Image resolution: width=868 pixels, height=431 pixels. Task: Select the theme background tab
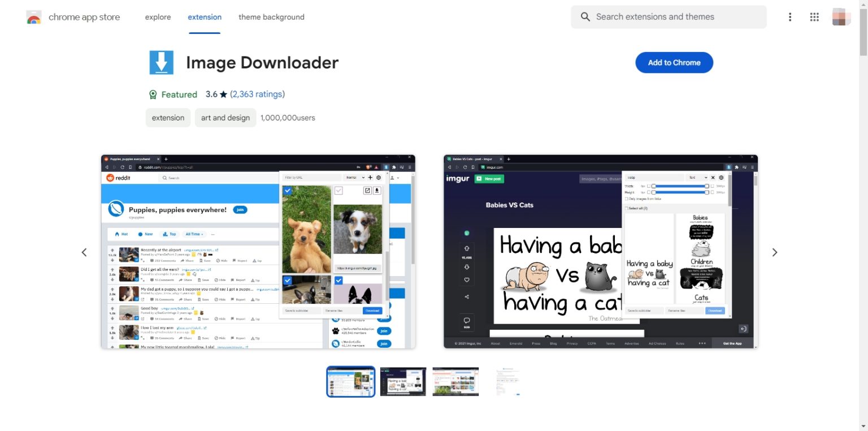coord(272,17)
